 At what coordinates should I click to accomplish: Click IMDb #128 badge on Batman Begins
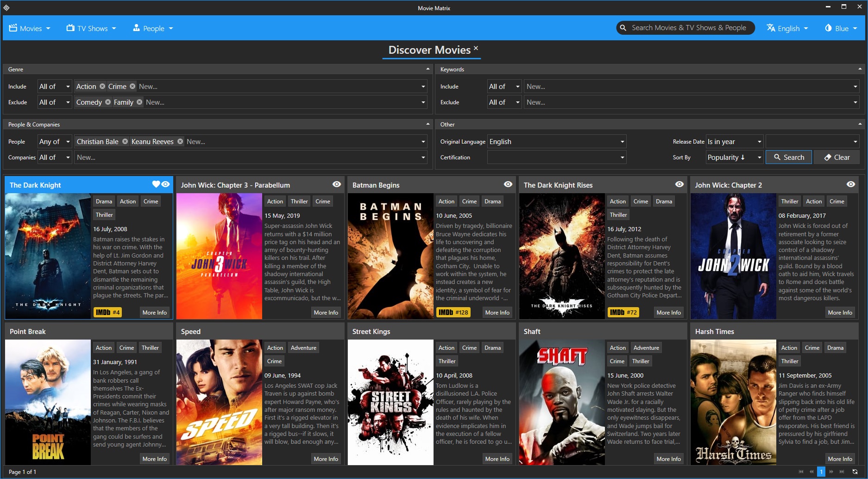(453, 312)
